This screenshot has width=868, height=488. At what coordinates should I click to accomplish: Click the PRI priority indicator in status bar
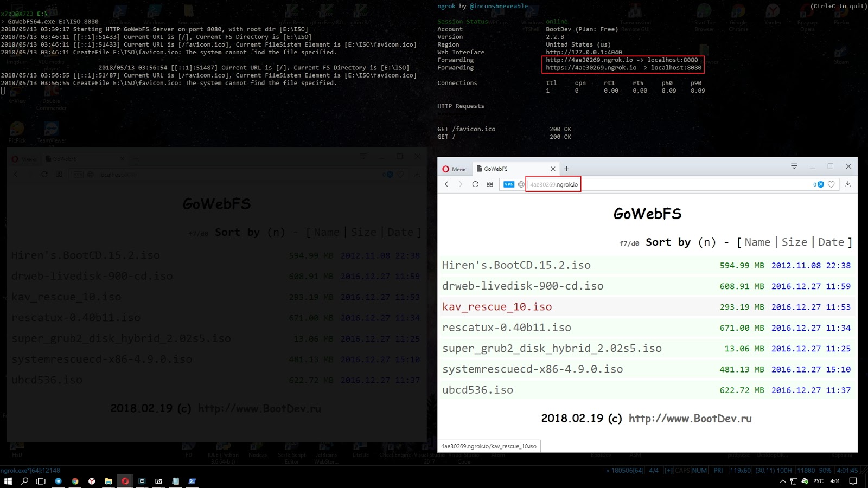(x=718, y=471)
